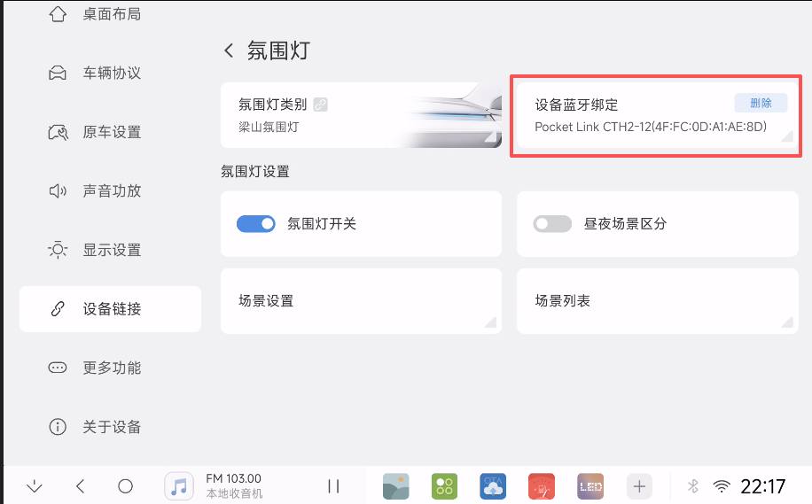Open the music app icon
The width and height of the screenshot is (812, 504).
[x=179, y=486]
